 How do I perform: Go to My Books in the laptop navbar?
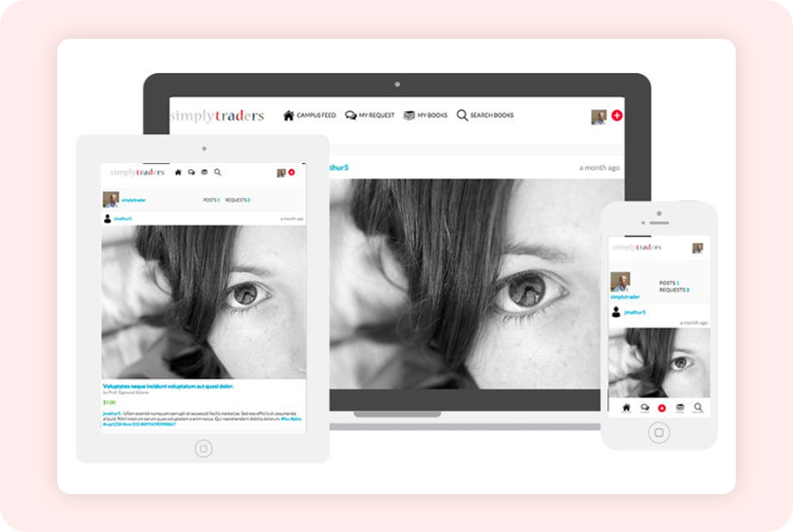(426, 115)
